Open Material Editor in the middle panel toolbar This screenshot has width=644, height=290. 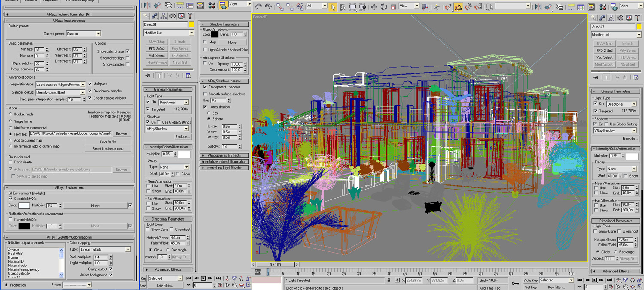pos(212,5)
